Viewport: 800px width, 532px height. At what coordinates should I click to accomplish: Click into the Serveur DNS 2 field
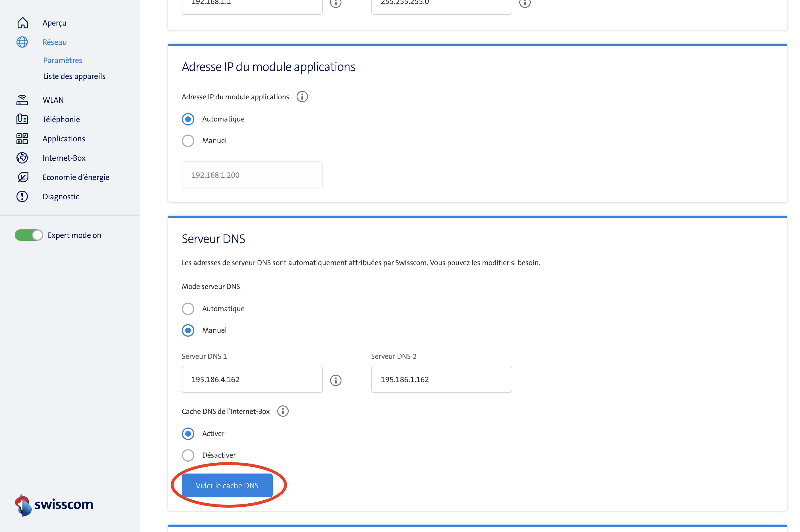(441, 379)
